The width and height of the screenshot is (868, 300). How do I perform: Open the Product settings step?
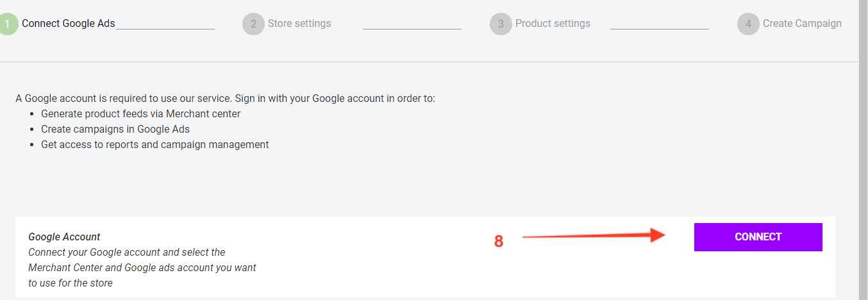[x=553, y=24]
